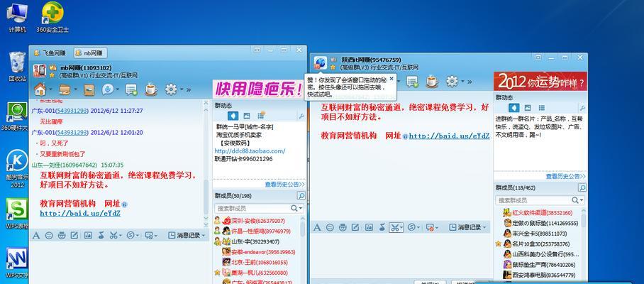Open gear settings icon in mb网赚 toolbar
The image size is (644, 284).
(171, 89)
